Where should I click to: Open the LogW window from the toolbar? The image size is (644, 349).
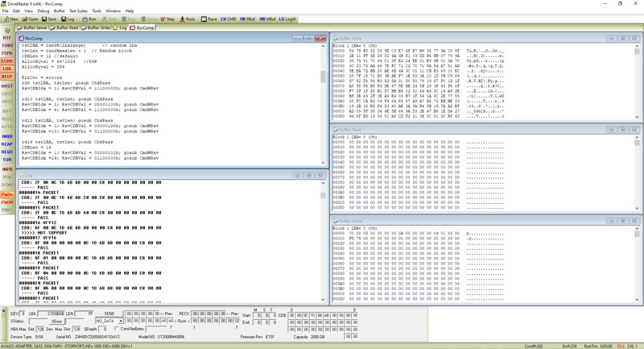tap(287, 19)
